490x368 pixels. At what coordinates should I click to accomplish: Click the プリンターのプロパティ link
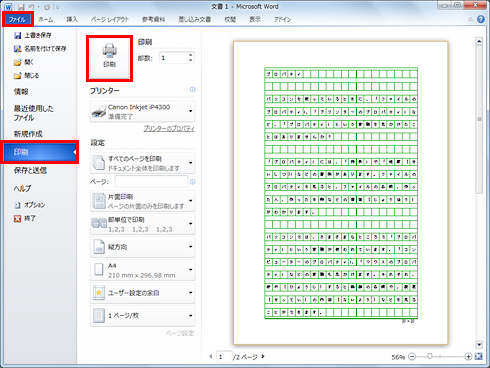169,129
